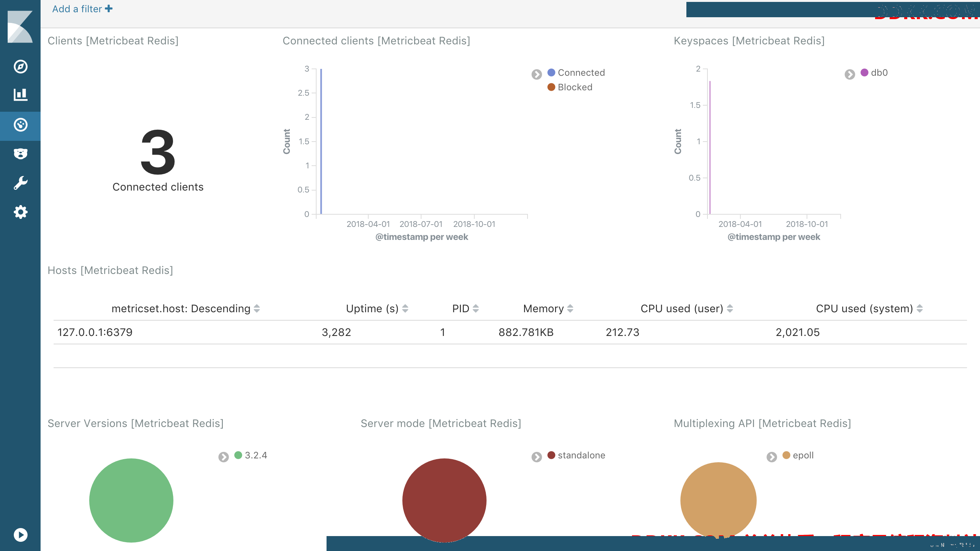Image resolution: width=980 pixels, height=551 pixels.
Task: Select Connected legend label
Action: pos(581,73)
